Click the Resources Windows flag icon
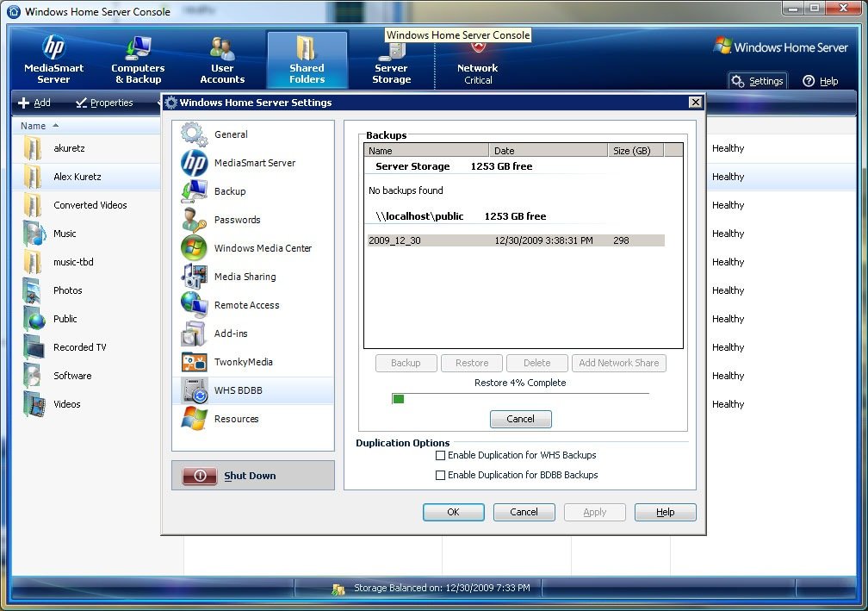This screenshot has height=611, width=868. click(x=195, y=419)
